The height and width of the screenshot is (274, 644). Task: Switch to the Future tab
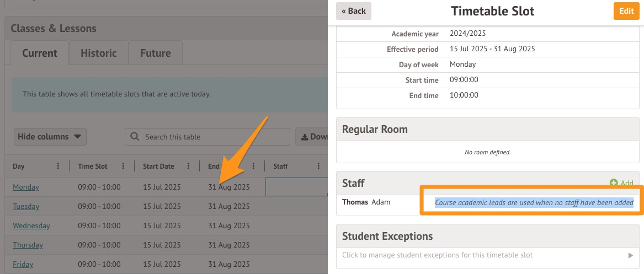coord(155,53)
